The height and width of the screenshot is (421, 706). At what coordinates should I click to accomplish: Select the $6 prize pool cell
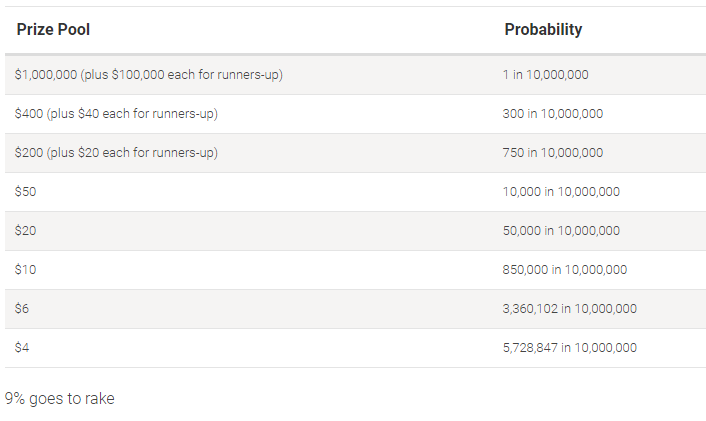22,309
